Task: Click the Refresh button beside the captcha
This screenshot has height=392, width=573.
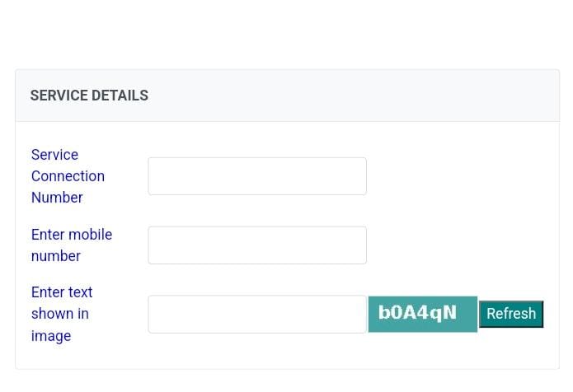Action: tap(511, 314)
